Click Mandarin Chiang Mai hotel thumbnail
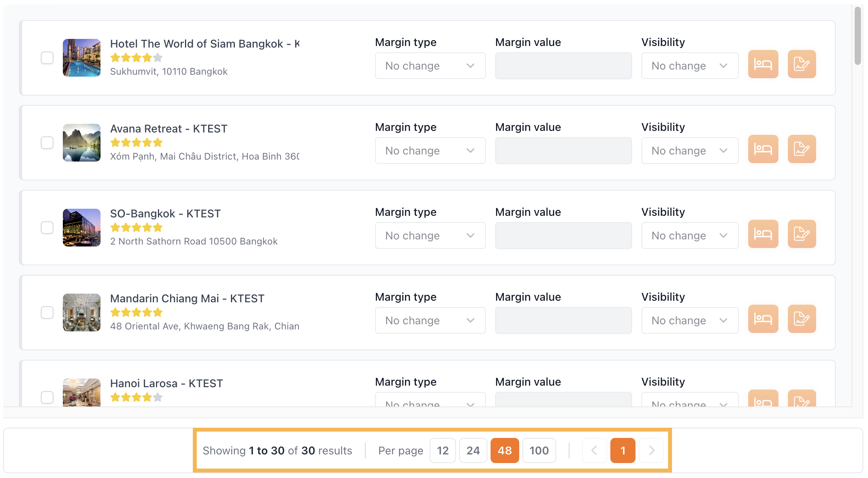Image resolution: width=868 pixels, height=478 pixels. point(82,313)
